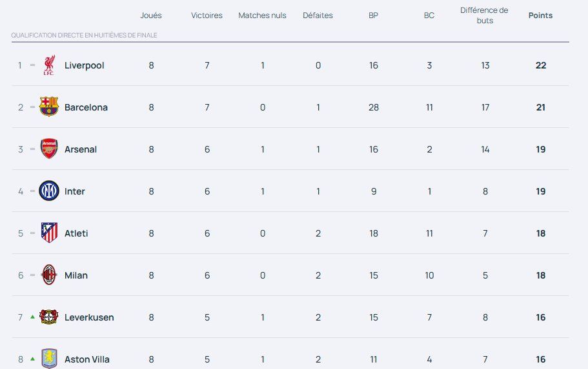Click the Défaites column header
The height and width of the screenshot is (369, 588).
pyautogui.click(x=318, y=16)
